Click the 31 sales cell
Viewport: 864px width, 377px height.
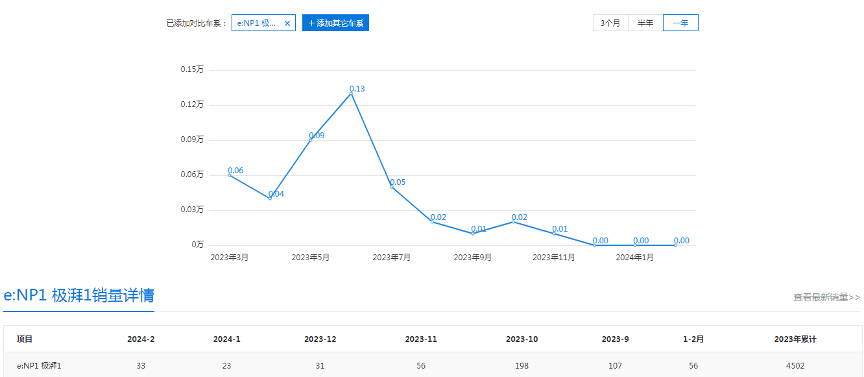coord(320,365)
